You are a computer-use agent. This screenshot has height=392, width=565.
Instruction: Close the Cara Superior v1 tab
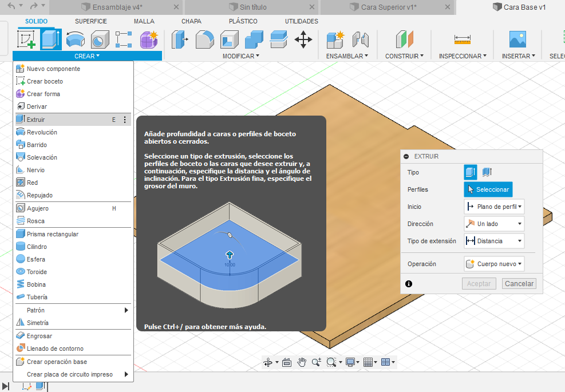click(447, 7)
